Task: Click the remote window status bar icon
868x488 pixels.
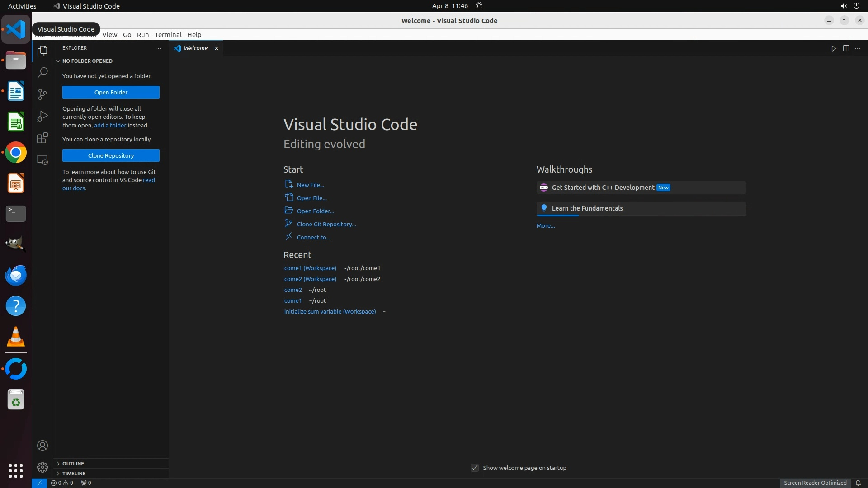Action: pos(39,483)
